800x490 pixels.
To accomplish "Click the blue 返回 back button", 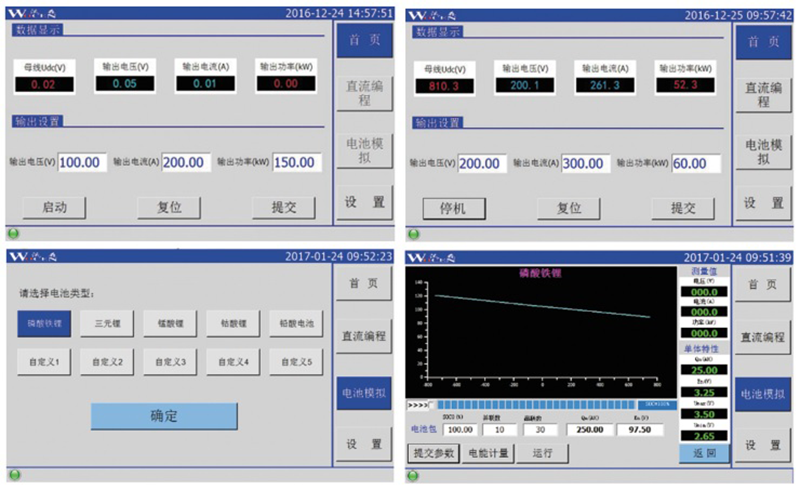I will [704, 453].
